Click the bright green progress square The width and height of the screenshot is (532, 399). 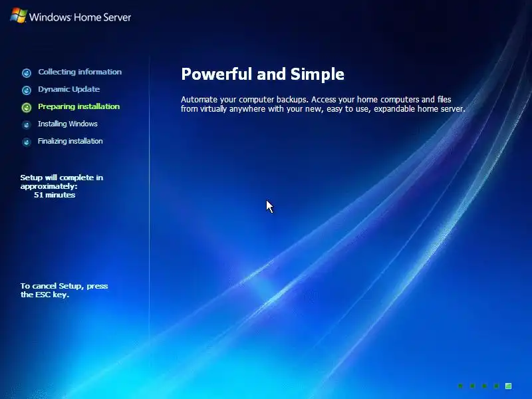coord(508,386)
